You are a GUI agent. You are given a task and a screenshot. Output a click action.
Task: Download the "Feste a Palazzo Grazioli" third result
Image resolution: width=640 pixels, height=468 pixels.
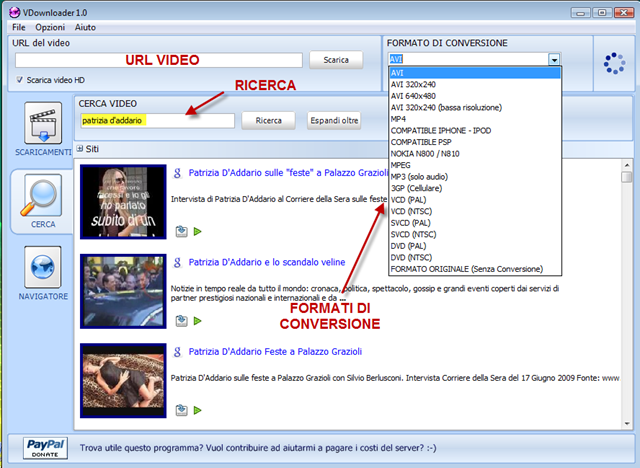click(x=181, y=410)
